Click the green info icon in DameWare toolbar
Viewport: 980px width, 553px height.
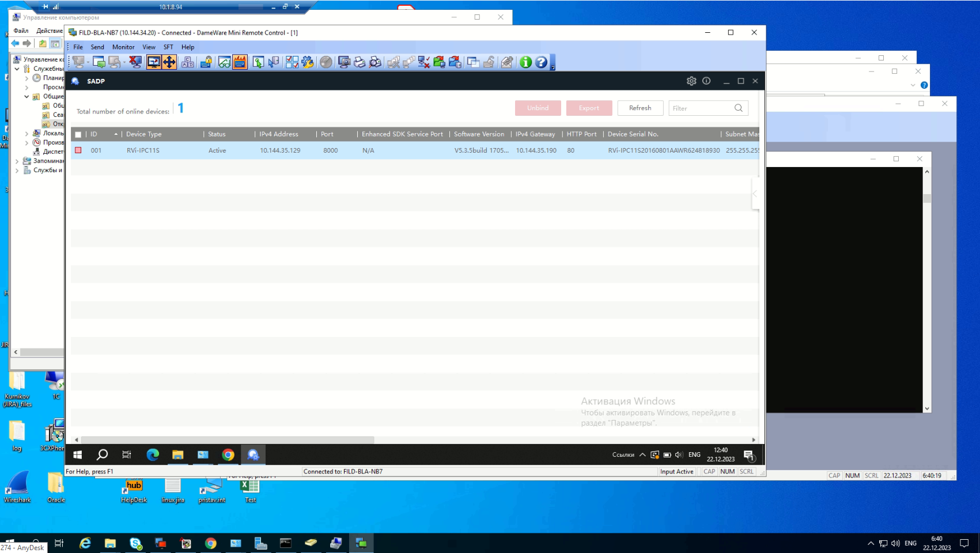525,62
